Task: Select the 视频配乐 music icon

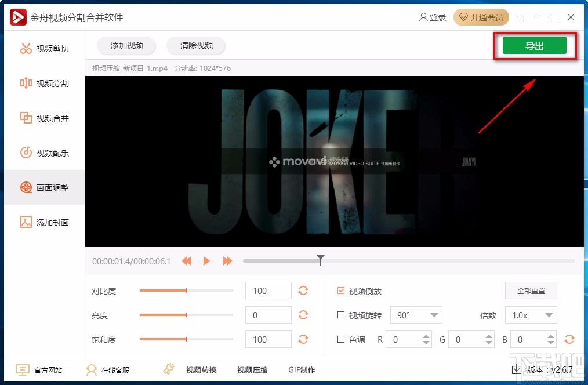Action: tap(26, 152)
